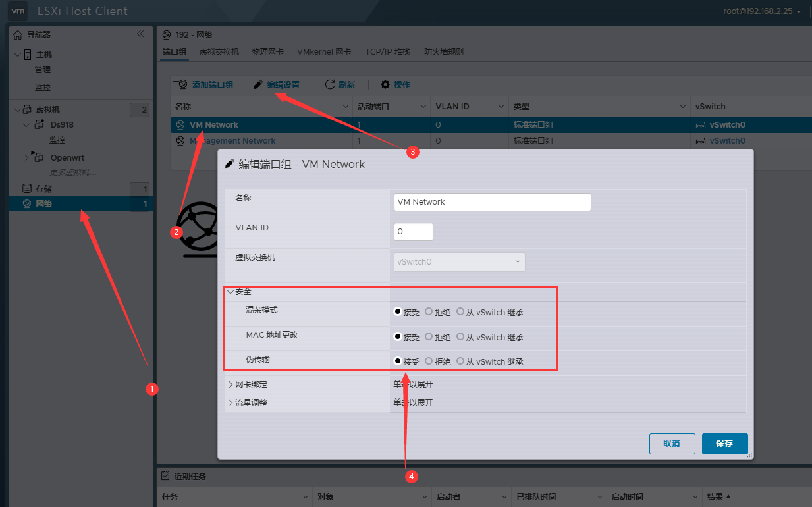The width and height of the screenshot is (812, 507).
Task: Open the VM Network port group link
Action: 214,125
